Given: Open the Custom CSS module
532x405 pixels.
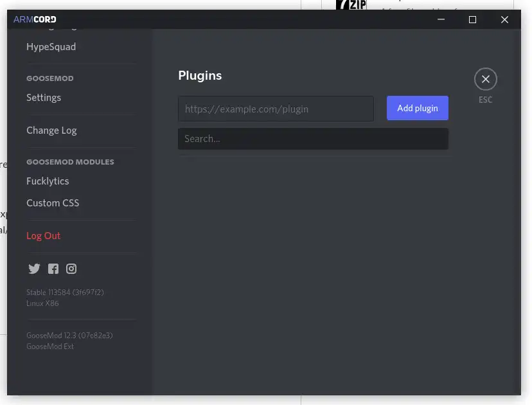Looking at the screenshot, I should (x=53, y=203).
